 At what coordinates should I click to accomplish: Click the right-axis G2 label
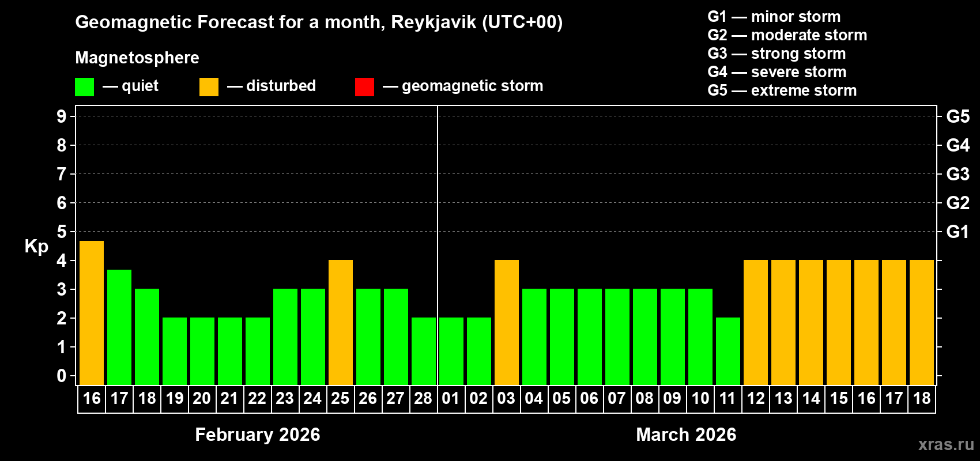[x=958, y=203]
